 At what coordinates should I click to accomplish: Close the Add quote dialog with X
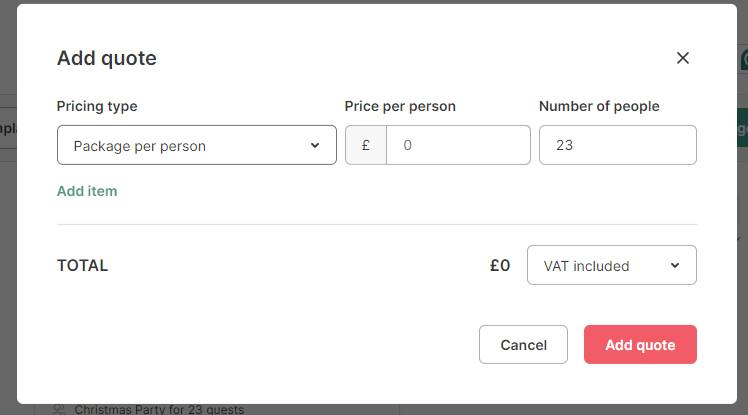pyautogui.click(x=683, y=58)
